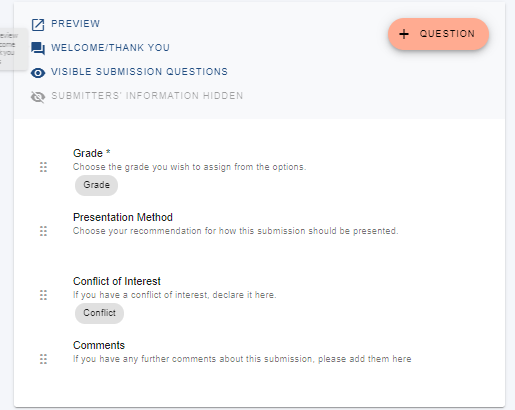This screenshot has height=410, width=515.
Task: Click the Grade chip tag
Action: 96,185
